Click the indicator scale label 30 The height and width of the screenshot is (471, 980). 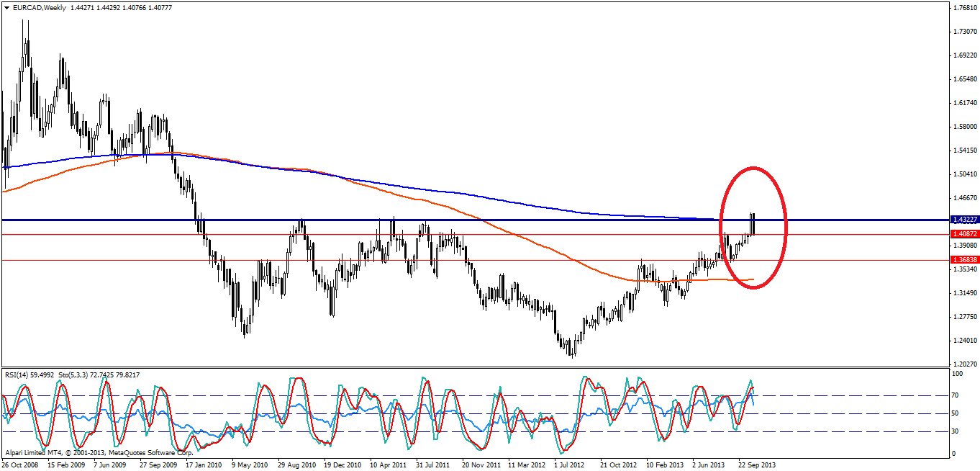pyautogui.click(x=956, y=431)
